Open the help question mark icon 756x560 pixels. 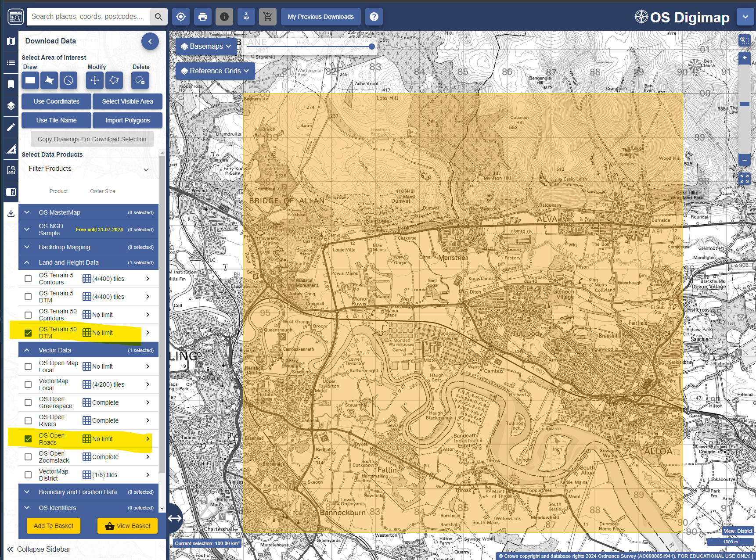pos(374,17)
